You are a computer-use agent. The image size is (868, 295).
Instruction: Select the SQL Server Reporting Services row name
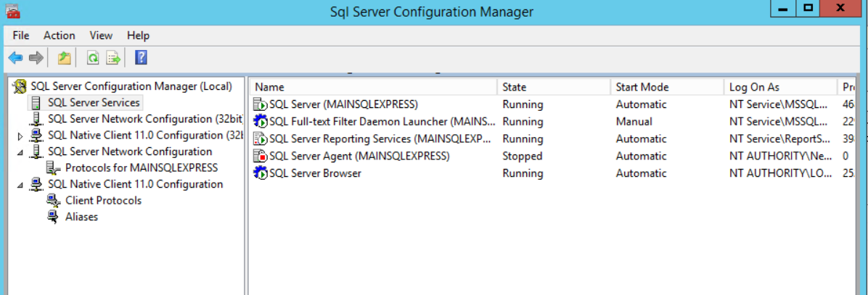click(x=380, y=138)
